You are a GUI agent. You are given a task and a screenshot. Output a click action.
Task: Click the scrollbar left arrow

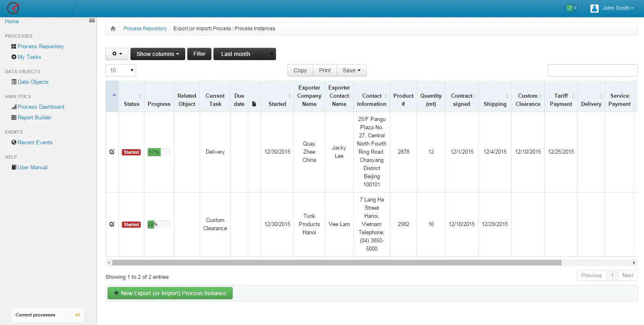pyautogui.click(x=109, y=263)
